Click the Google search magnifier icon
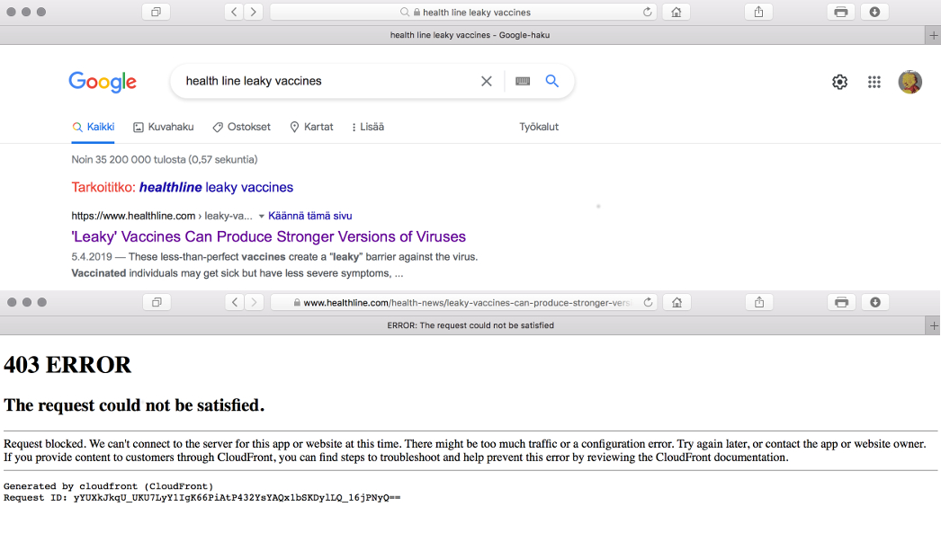941x560 pixels. tap(552, 82)
